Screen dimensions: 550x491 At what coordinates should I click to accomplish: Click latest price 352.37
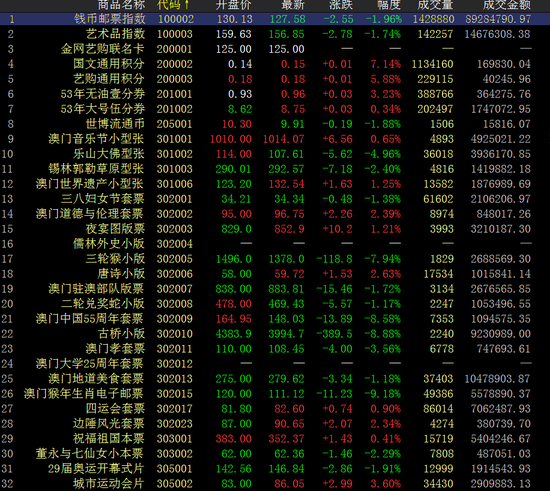coord(286,439)
